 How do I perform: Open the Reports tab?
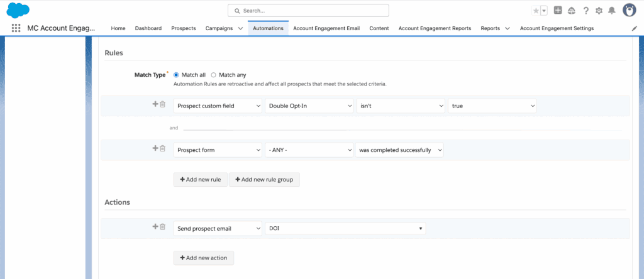[x=491, y=28]
